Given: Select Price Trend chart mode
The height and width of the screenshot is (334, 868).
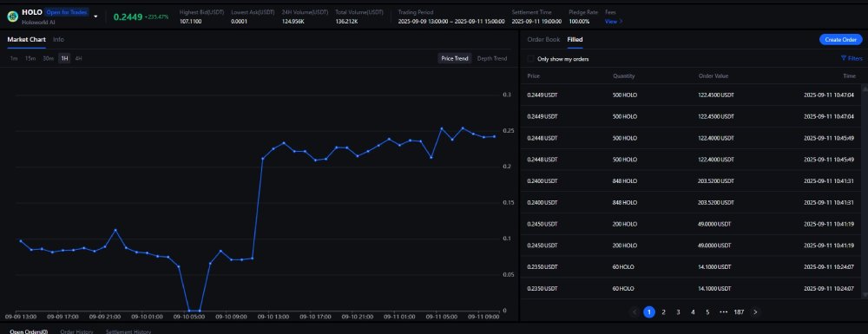Looking at the screenshot, I should [x=455, y=59].
